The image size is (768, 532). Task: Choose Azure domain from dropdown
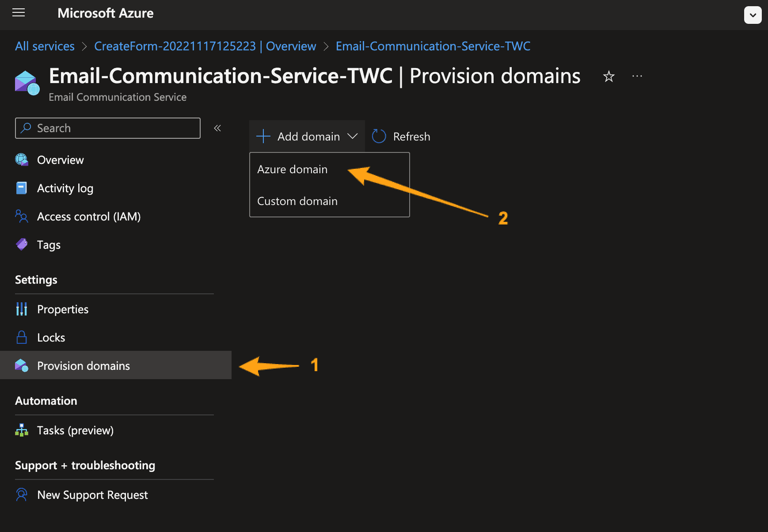(330, 169)
